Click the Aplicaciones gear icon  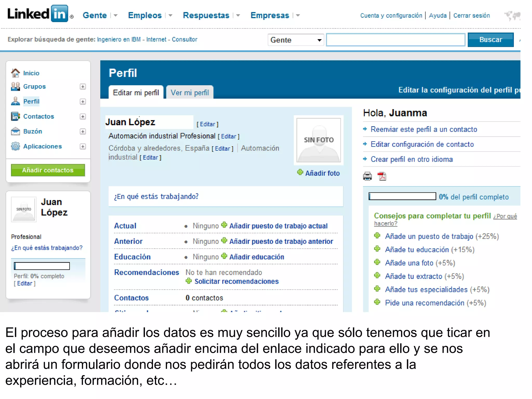click(15, 147)
